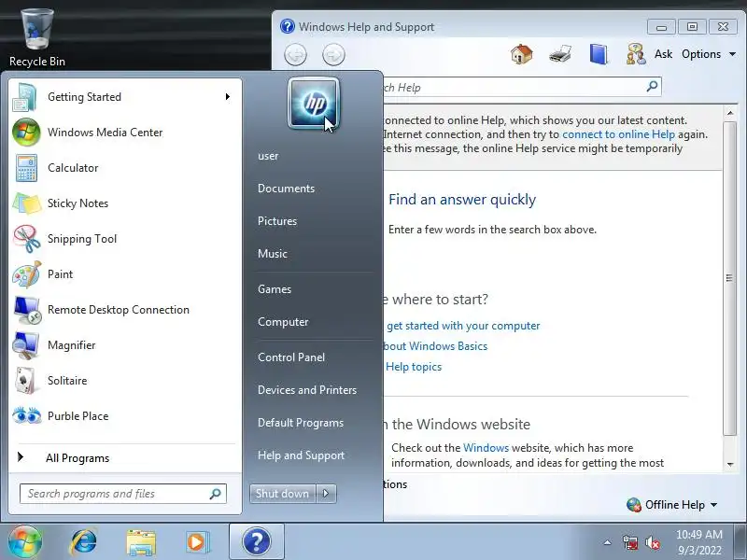The image size is (747, 560).
Task: Expand Getting Started submenu arrow
Action: 228,97
